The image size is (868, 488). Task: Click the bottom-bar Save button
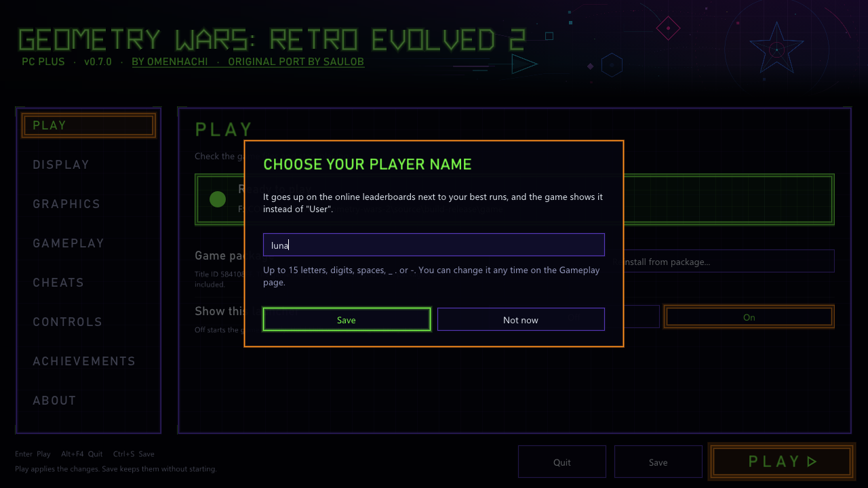pyautogui.click(x=658, y=462)
